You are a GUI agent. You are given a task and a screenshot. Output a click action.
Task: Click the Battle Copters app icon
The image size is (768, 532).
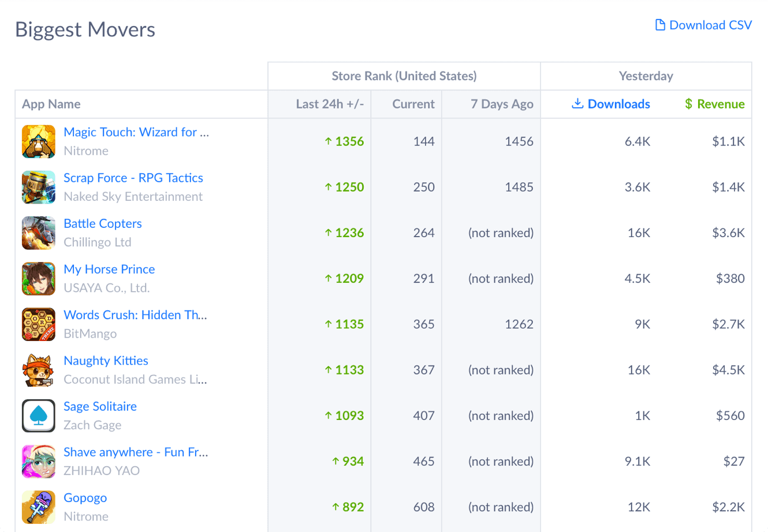click(x=39, y=233)
